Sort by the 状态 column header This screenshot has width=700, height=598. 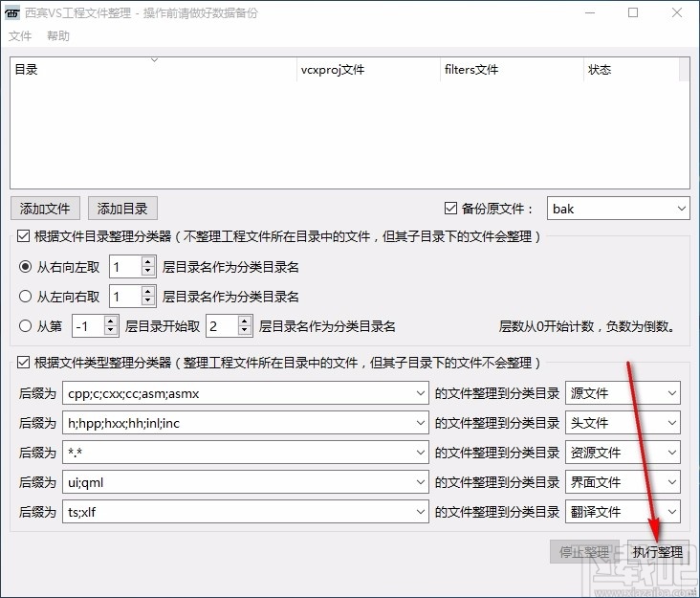631,69
